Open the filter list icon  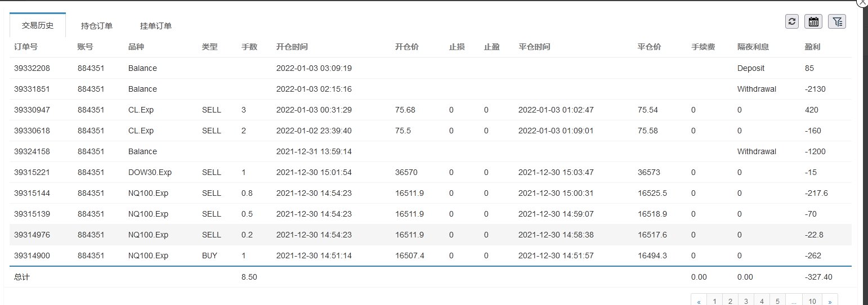[837, 21]
